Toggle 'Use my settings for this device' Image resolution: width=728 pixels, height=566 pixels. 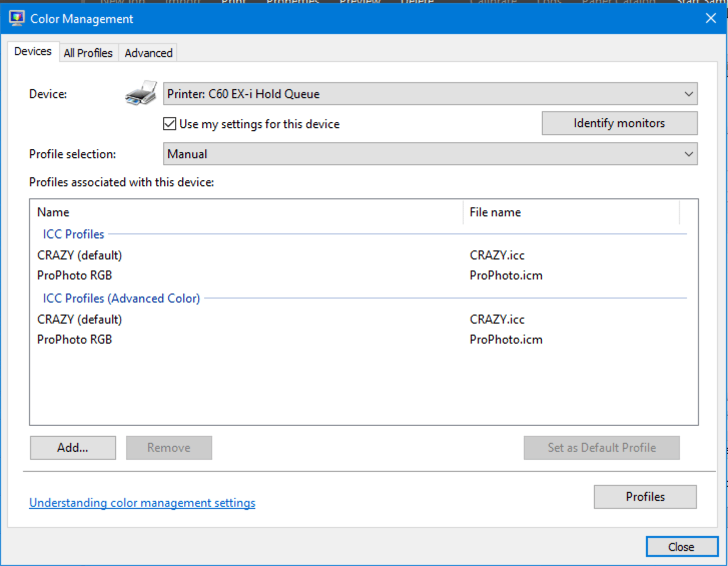pos(169,124)
